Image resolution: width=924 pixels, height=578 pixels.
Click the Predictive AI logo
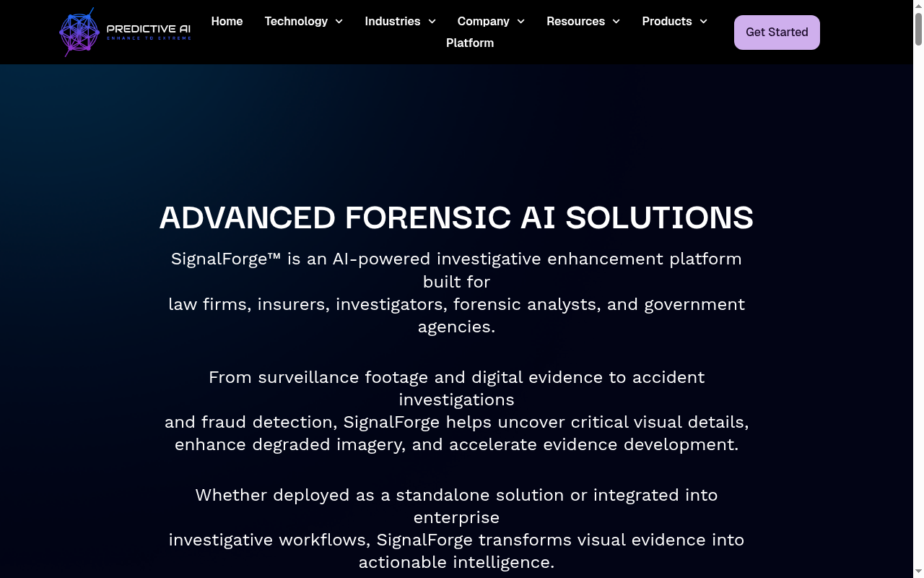[126, 33]
